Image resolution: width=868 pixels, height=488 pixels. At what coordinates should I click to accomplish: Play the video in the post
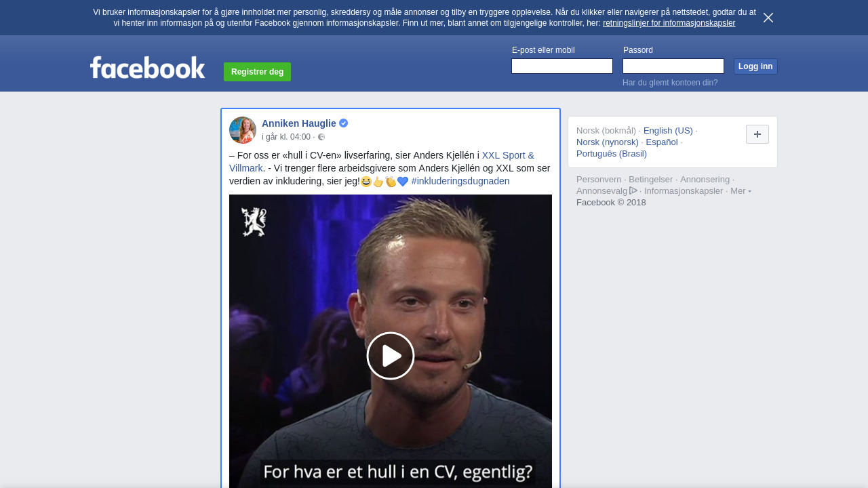tap(391, 356)
